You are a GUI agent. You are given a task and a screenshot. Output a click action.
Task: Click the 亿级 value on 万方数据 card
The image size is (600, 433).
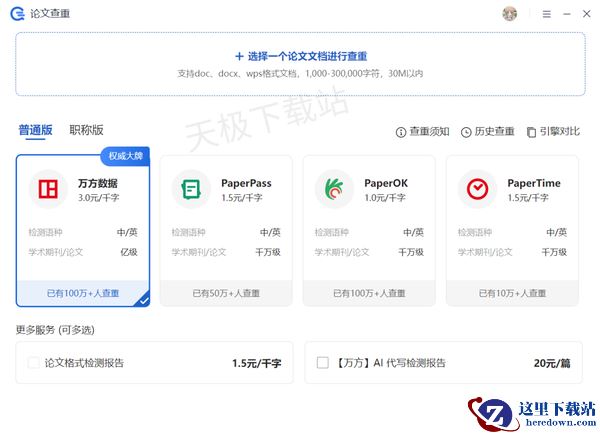point(129,252)
